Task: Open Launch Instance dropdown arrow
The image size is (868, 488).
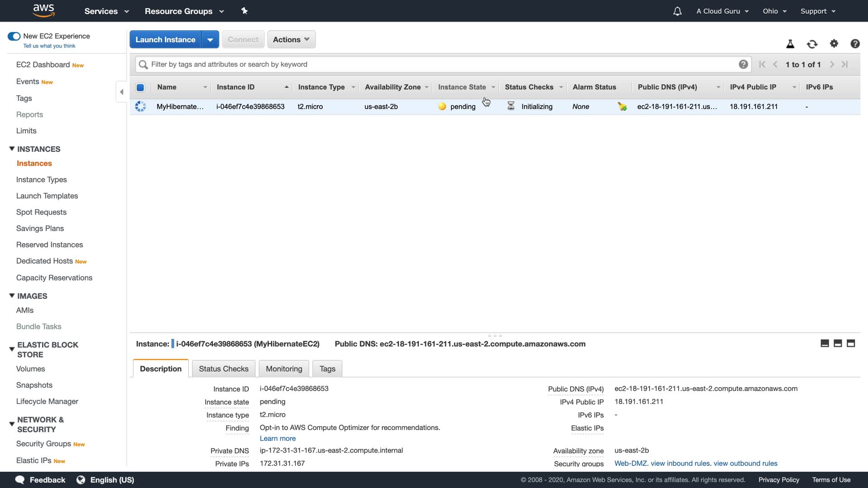Action: click(210, 40)
